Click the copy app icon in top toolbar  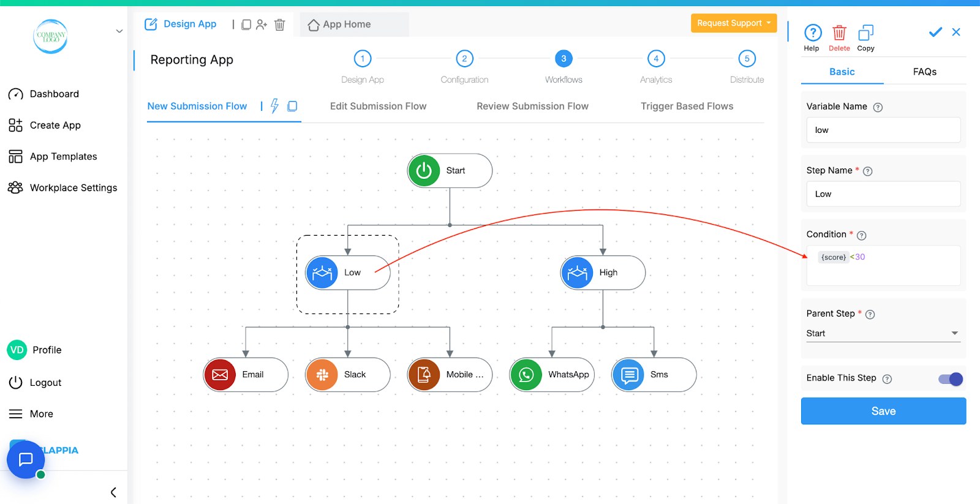246,24
